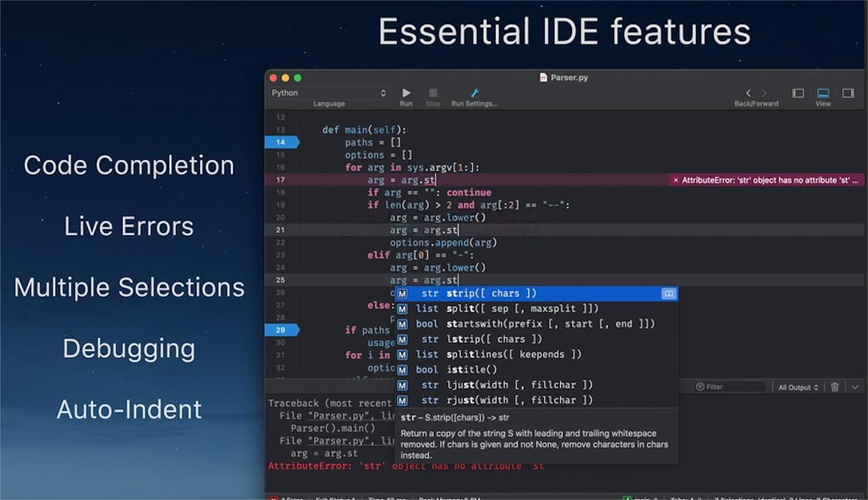The image size is (868, 500).
Task: Pick the rjust completion suggestion
Action: [536, 400]
